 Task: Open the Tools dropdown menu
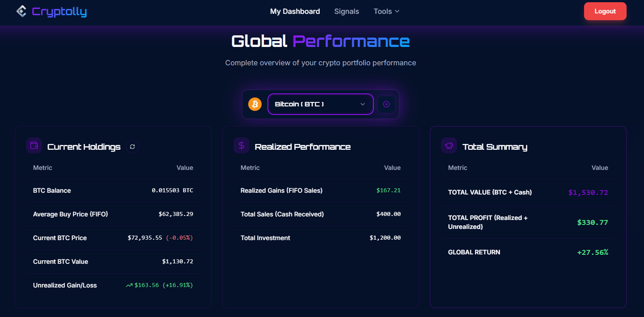(x=386, y=11)
